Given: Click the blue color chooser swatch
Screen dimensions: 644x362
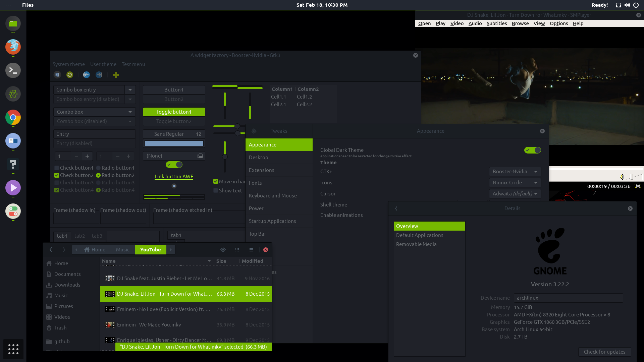Looking at the screenshot, I should click(174, 143).
